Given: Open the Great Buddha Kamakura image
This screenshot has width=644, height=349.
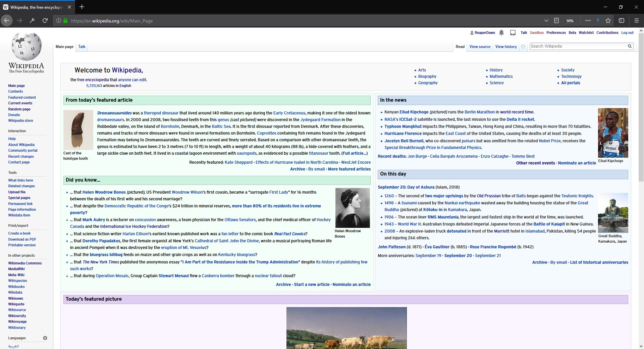Looking at the screenshot, I should pos(613,213).
